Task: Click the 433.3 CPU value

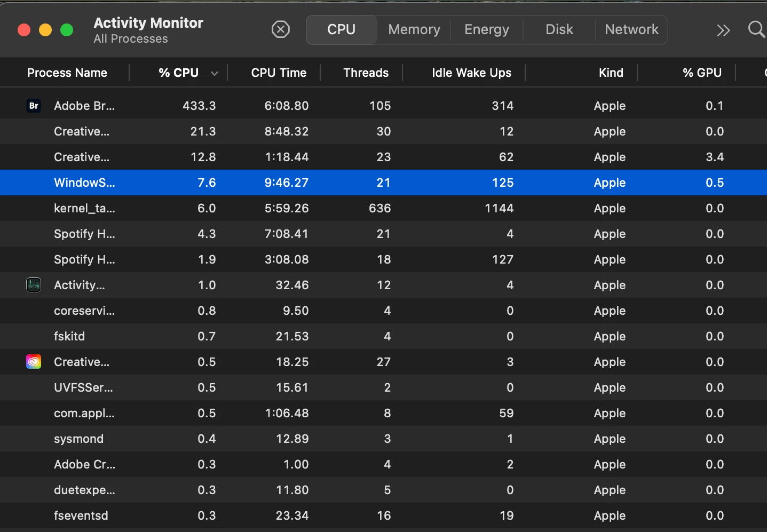Action: click(x=199, y=106)
